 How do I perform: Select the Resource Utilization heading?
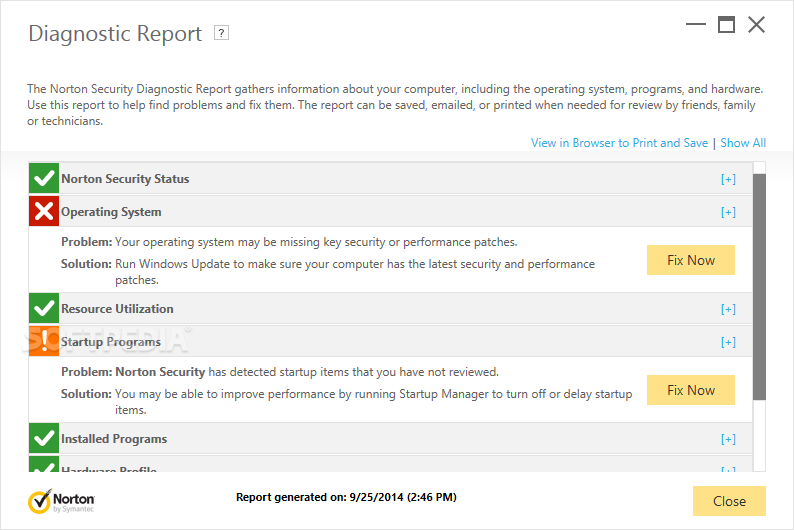(x=117, y=309)
